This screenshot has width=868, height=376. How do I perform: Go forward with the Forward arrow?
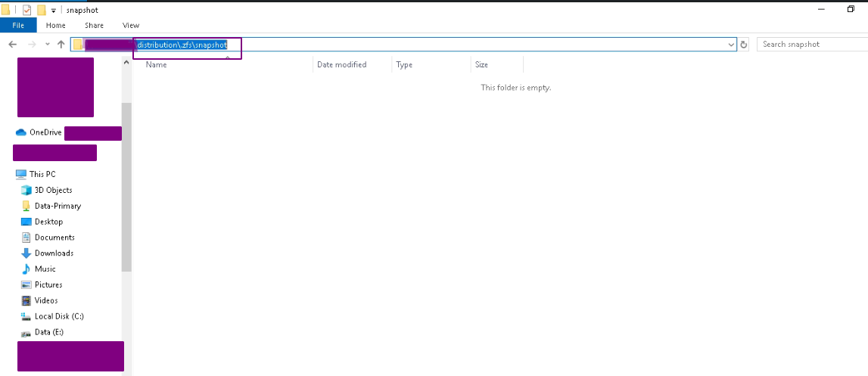pyautogui.click(x=32, y=45)
